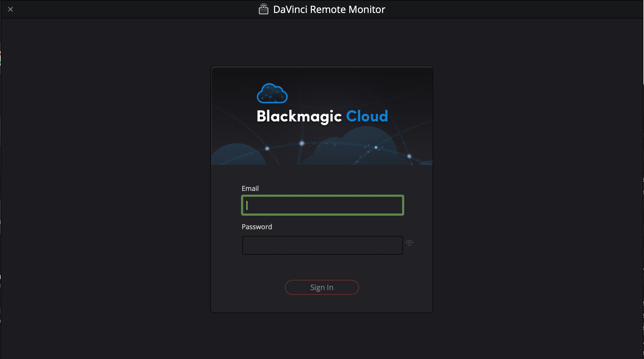Click the Email field label
The width and height of the screenshot is (644, 359).
[x=250, y=188]
